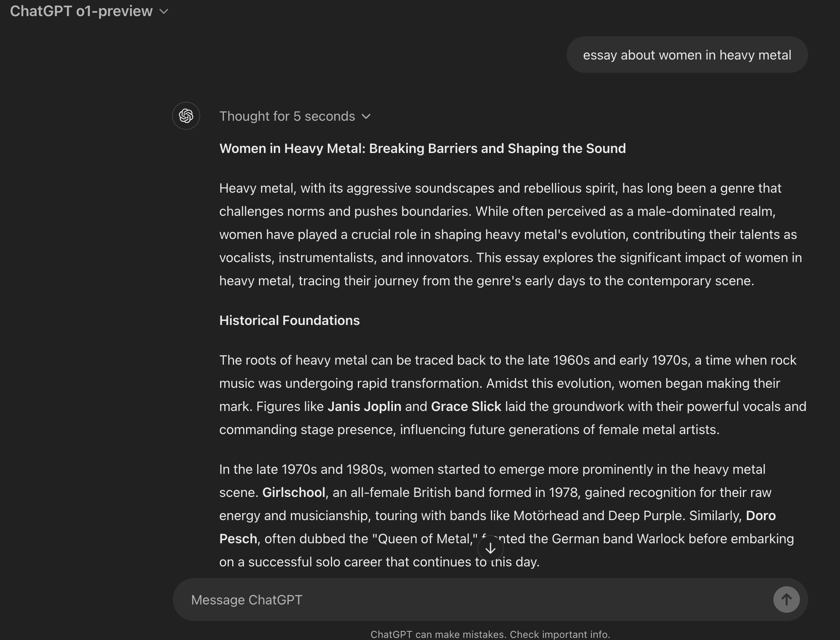Click the intro paragraph starting "Heavy metal, with"
Image resolution: width=840 pixels, height=640 pixels.
coord(509,234)
